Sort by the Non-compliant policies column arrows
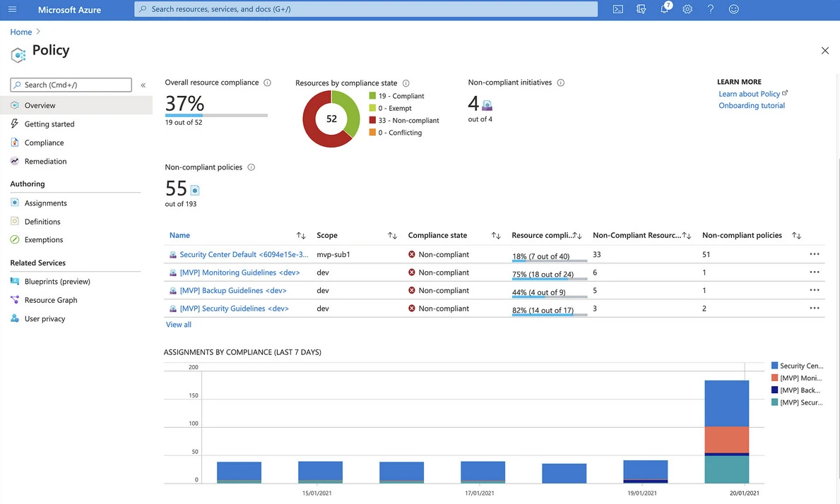Screen dimensions: 840x504 coord(797,236)
